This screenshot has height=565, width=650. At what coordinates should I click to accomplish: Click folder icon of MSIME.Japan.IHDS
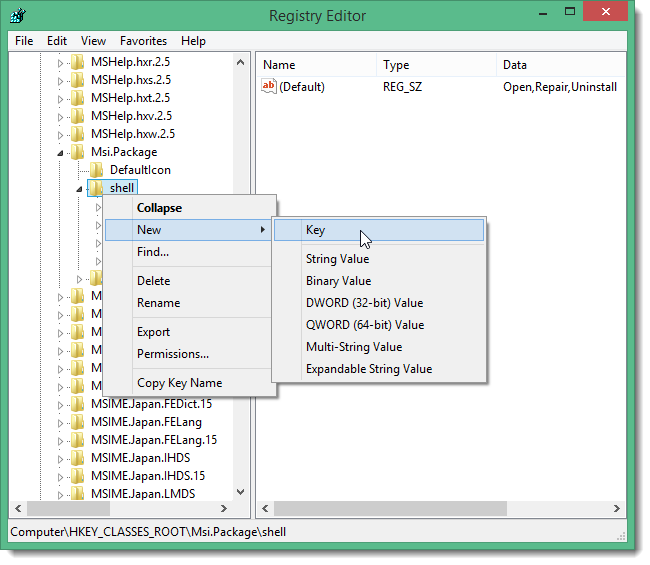[x=77, y=458]
